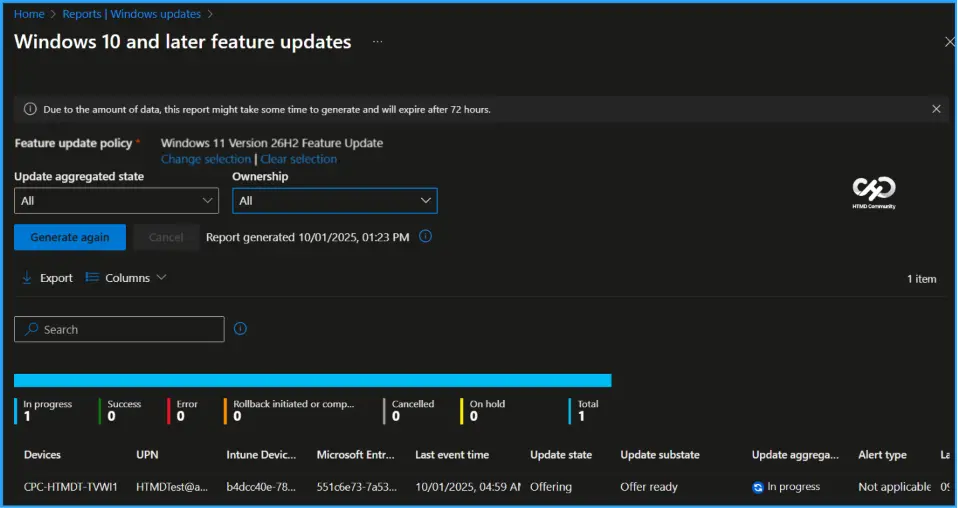The height and width of the screenshot is (508, 958).
Task: Open Update aggregated state dropdown
Action: (x=116, y=201)
